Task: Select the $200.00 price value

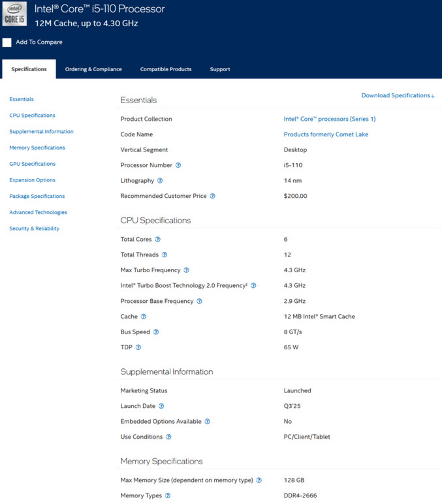Action: click(295, 196)
